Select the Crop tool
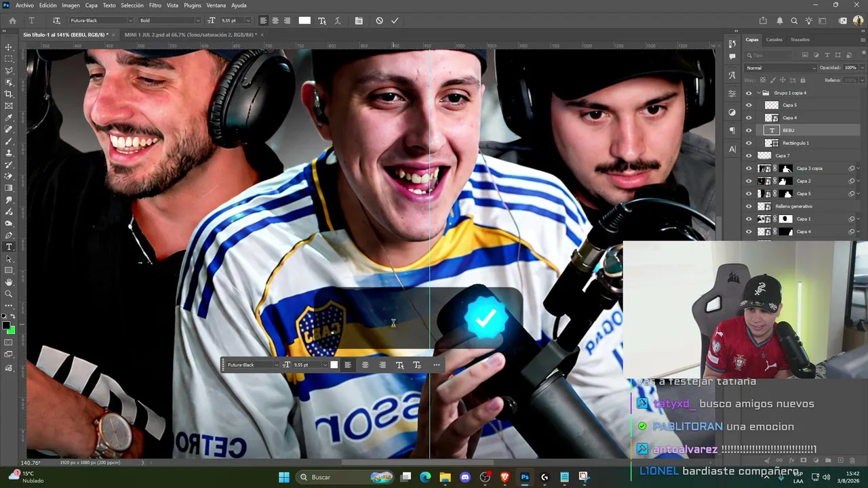This screenshot has height=488, width=868. pyautogui.click(x=9, y=94)
